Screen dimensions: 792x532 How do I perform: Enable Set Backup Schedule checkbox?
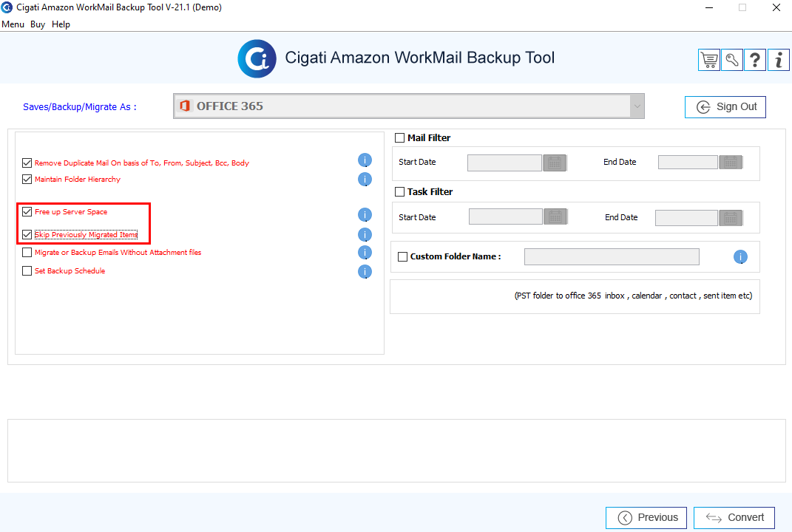pos(27,271)
